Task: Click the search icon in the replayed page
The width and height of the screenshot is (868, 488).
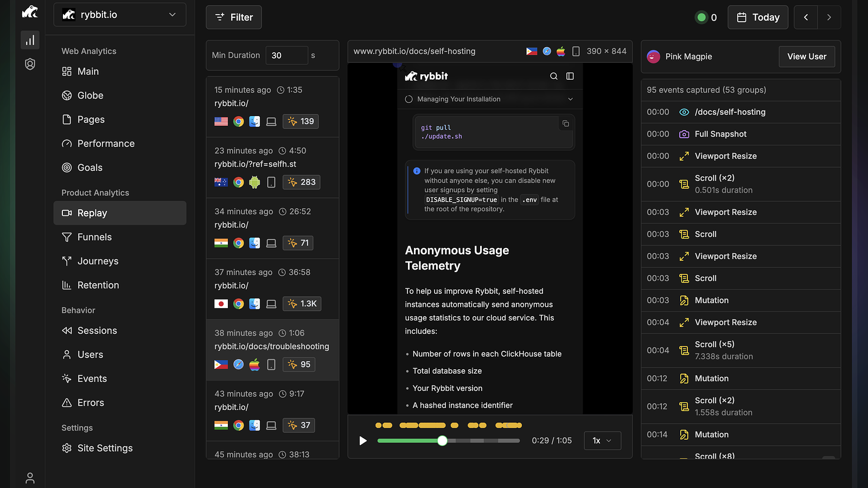Action: point(553,76)
